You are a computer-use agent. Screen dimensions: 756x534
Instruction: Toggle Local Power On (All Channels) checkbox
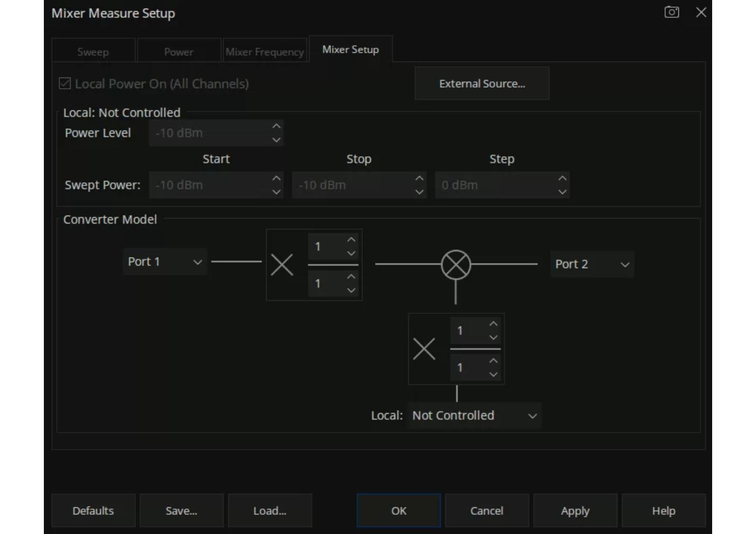pyautogui.click(x=65, y=84)
